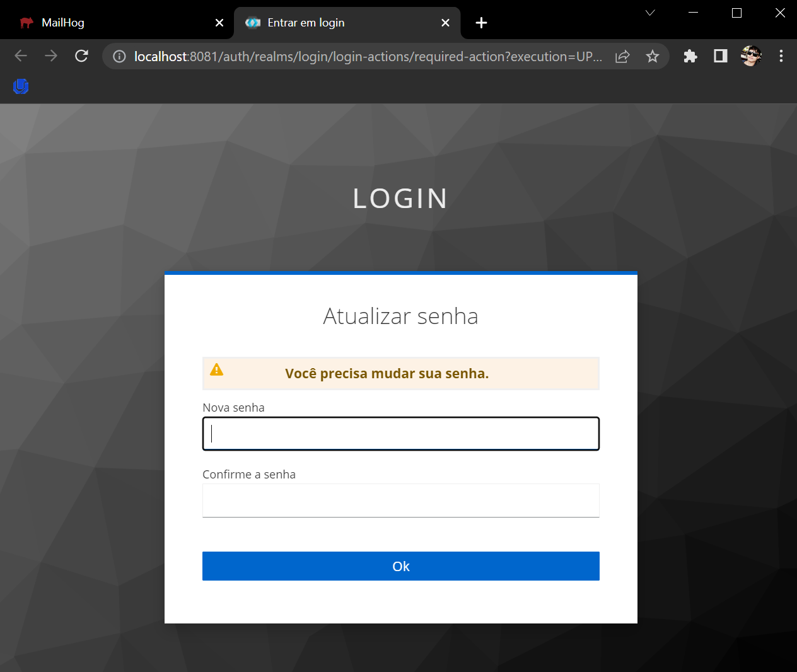797x672 pixels.
Task: Click the forward navigation arrow
Action: 50,56
